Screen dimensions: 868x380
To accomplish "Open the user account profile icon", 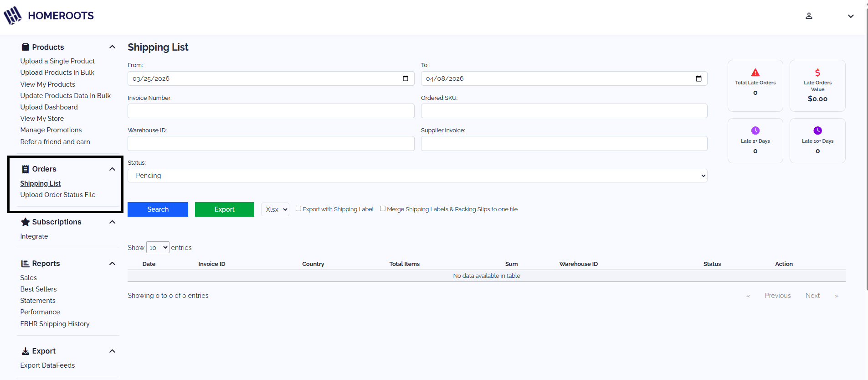I will [x=809, y=16].
